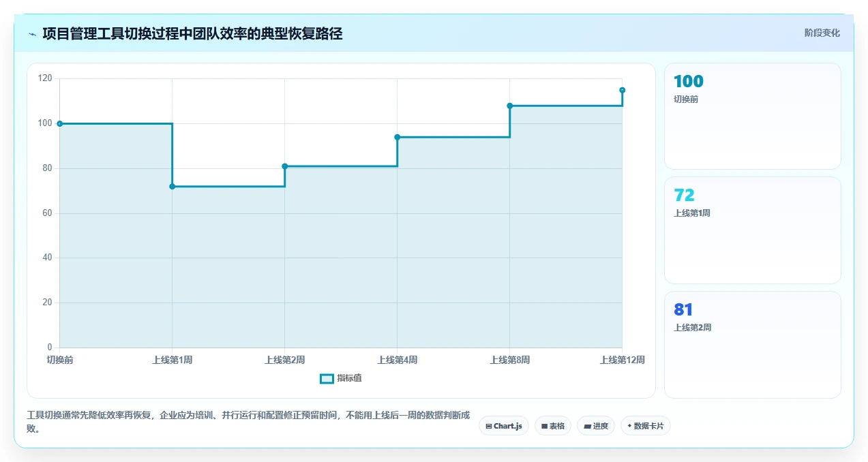Click the 指标值 legend label
The height and width of the screenshot is (462, 868).
pyautogui.click(x=349, y=378)
